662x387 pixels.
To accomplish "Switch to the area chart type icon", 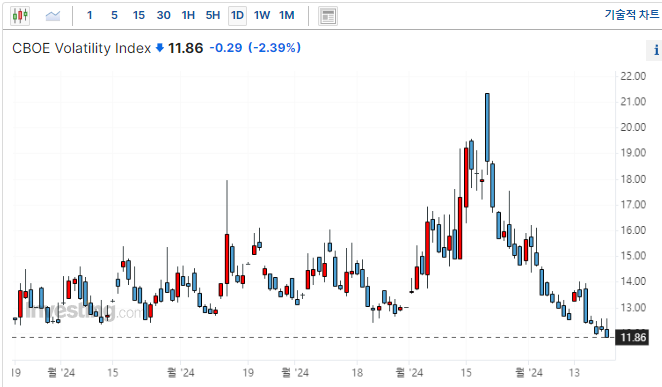I will coord(53,16).
